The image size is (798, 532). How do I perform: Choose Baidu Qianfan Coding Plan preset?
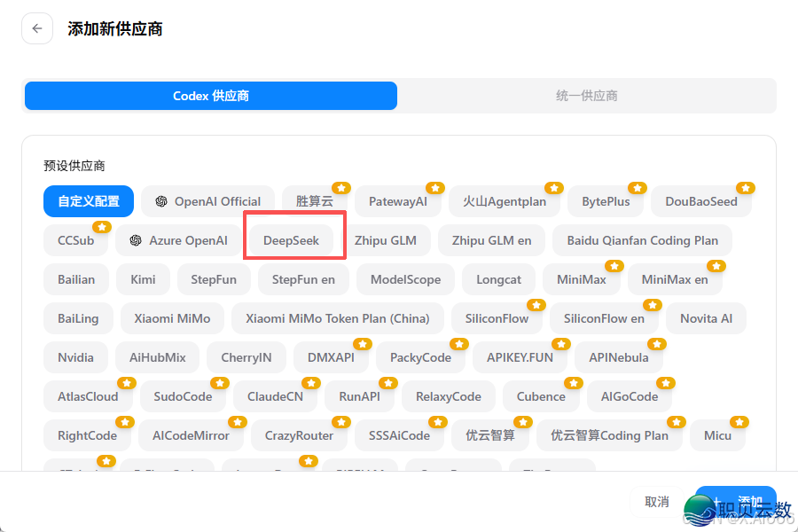pos(642,240)
